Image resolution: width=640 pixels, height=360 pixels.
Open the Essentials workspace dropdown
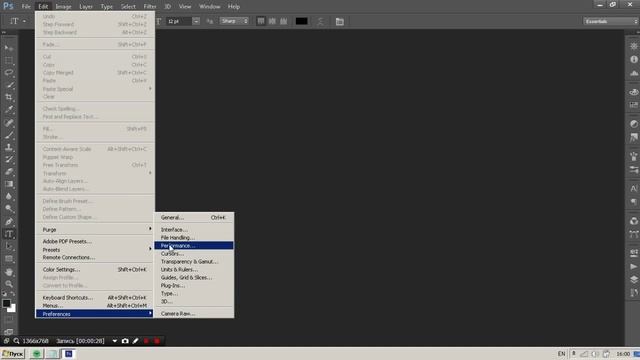click(x=611, y=21)
